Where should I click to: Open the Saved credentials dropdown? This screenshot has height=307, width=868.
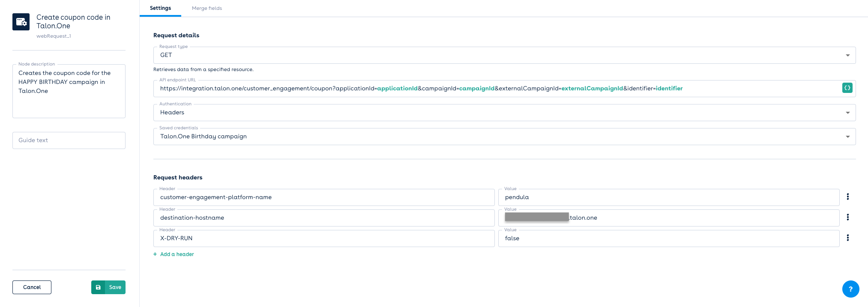[504, 137]
